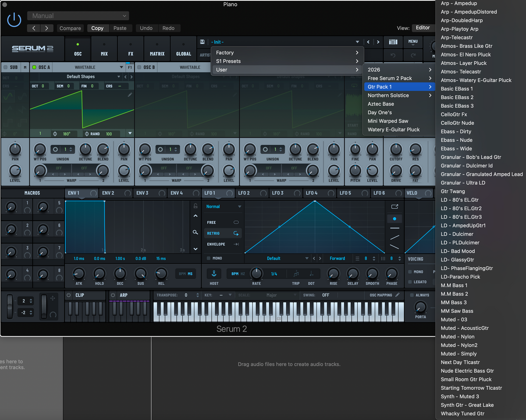
Task: Switch to the FX tab
Action: [131, 49]
